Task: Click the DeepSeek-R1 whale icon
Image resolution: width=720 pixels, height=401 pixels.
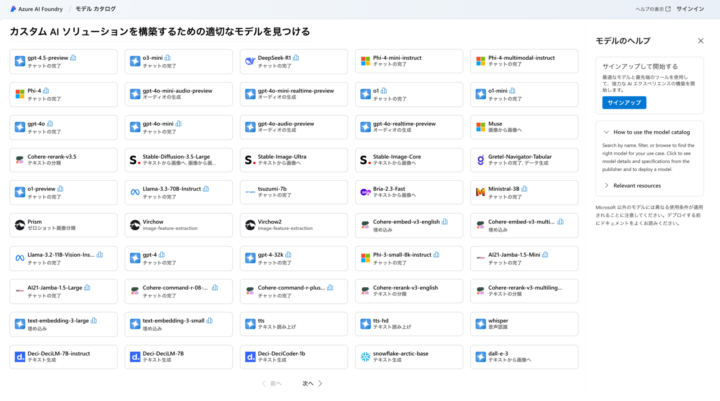Action: (249, 62)
